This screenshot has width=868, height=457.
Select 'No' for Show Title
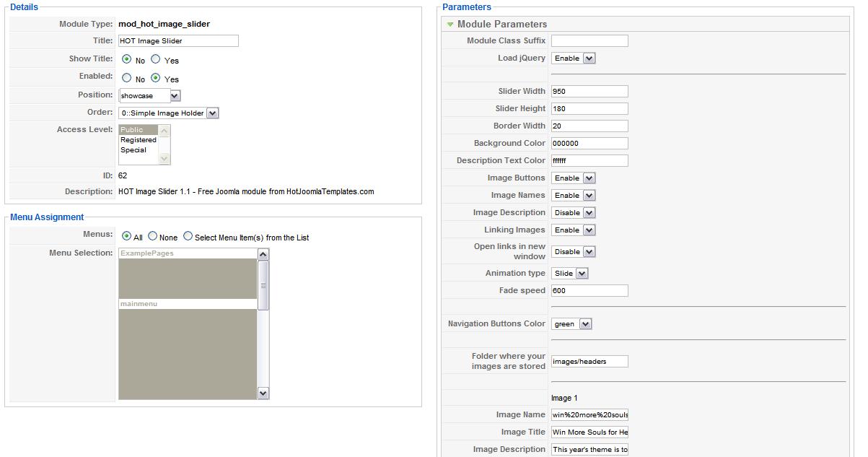(x=127, y=60)
